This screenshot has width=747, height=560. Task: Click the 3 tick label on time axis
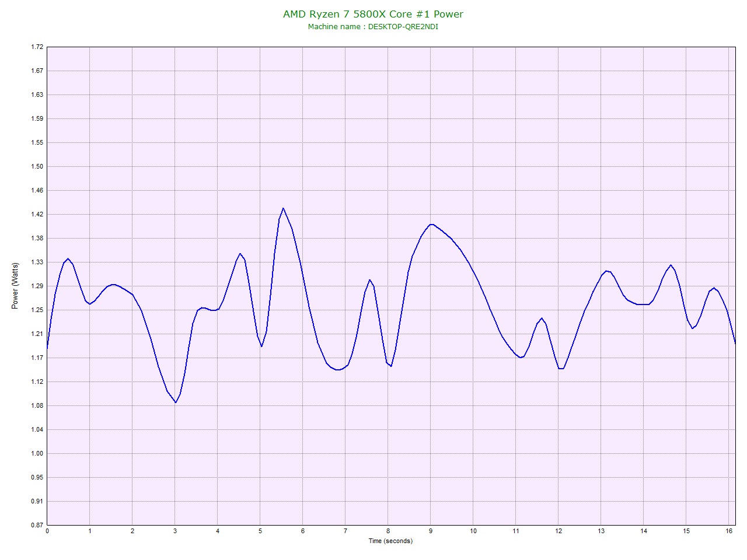175,531
